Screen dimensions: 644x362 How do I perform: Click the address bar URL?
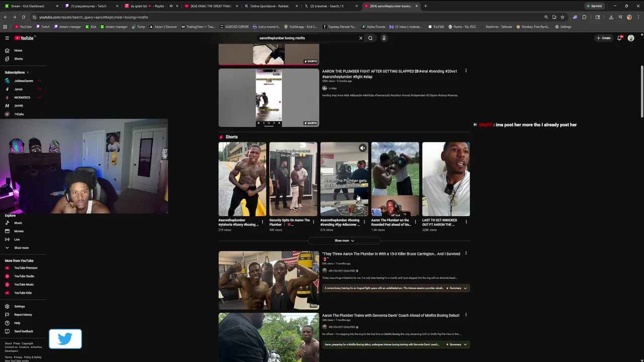94,17
